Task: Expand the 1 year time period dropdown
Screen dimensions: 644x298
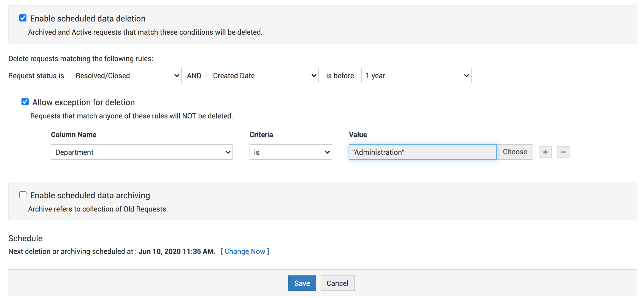Action: pyautogui.click(x=416, y=75)
